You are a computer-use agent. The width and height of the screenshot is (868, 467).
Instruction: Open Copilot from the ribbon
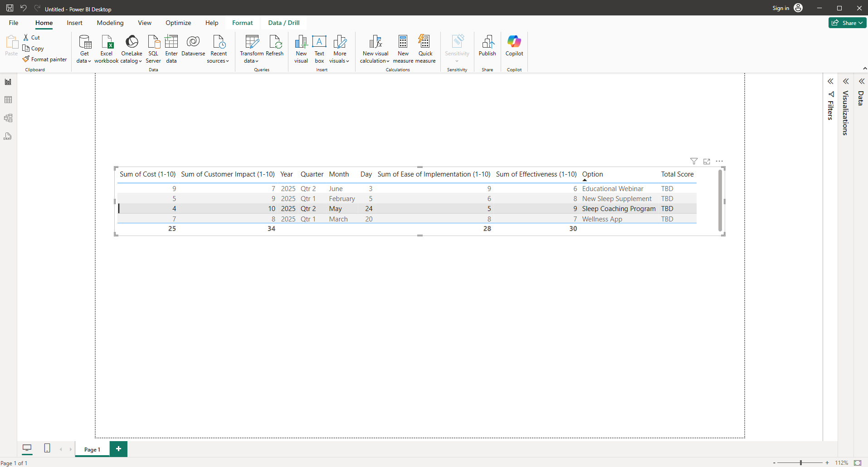514,45
